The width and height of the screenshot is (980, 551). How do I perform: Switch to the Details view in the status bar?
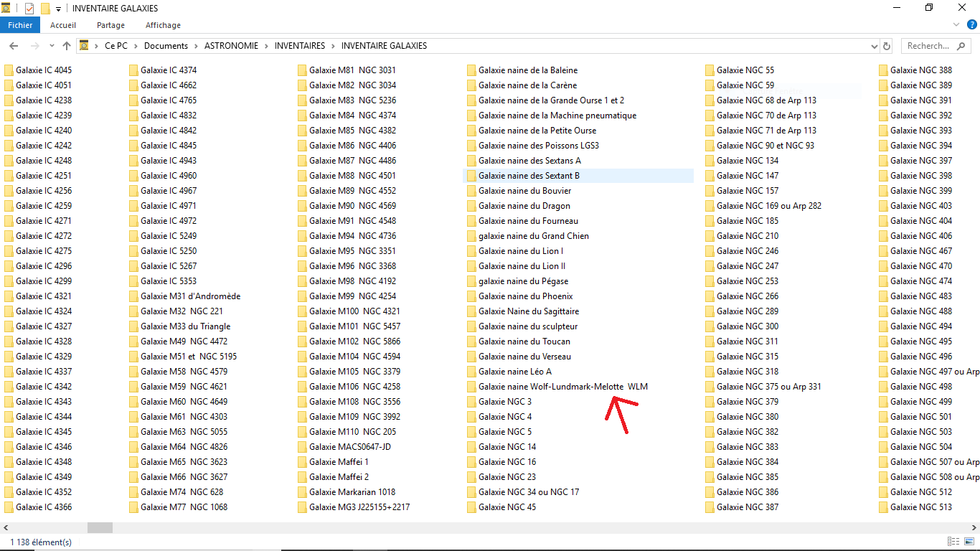(953, 542)
